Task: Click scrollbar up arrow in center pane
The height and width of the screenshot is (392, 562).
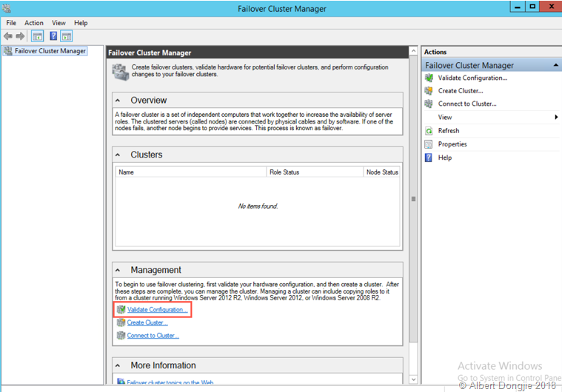Action: coord(413,51)
